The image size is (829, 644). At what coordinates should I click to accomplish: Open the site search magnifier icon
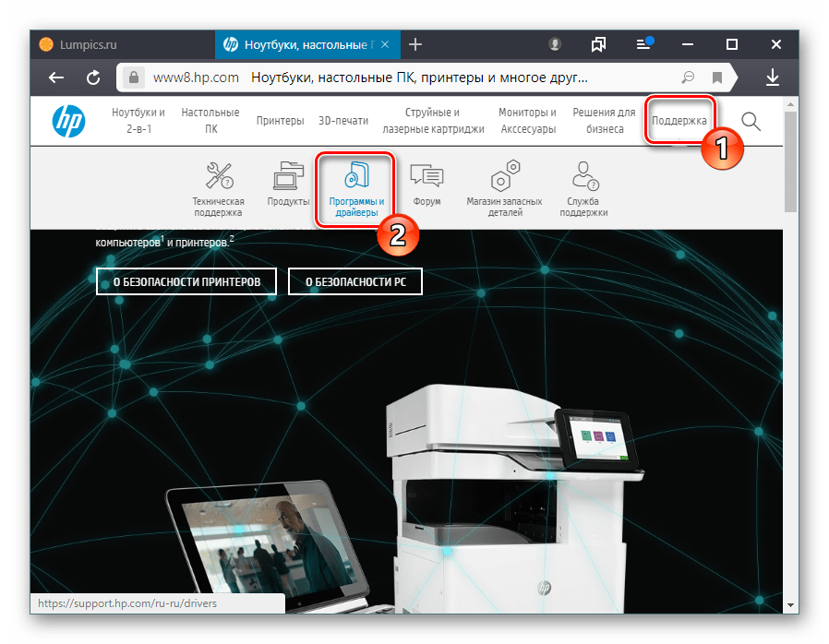tap(751, 122)
